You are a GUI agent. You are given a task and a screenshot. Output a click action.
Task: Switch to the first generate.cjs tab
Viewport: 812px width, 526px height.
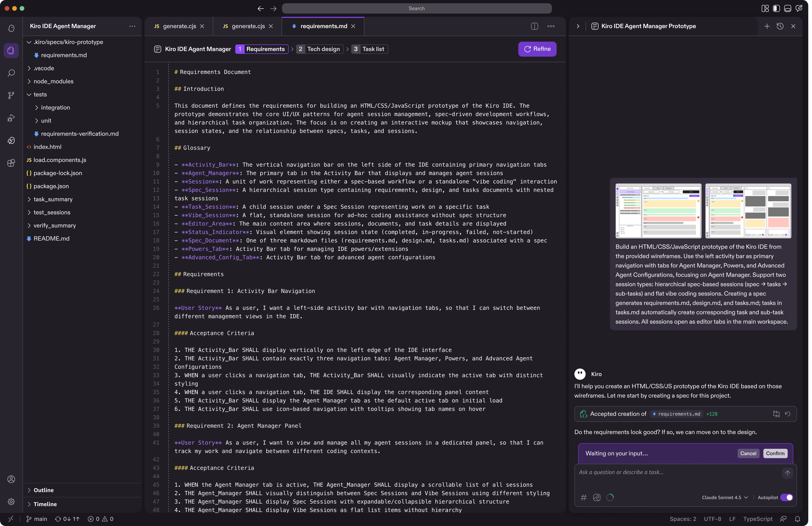coord(179,26)
